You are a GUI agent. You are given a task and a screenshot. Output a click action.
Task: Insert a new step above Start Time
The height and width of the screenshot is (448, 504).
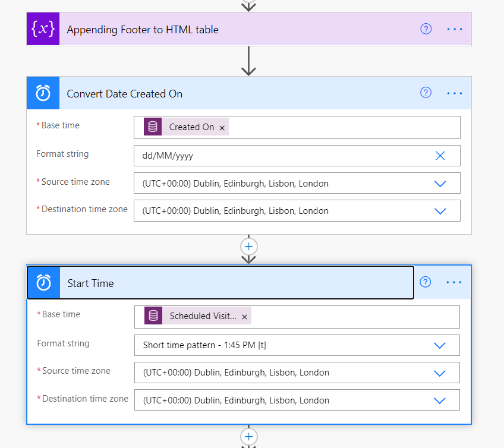coord(248,246)
